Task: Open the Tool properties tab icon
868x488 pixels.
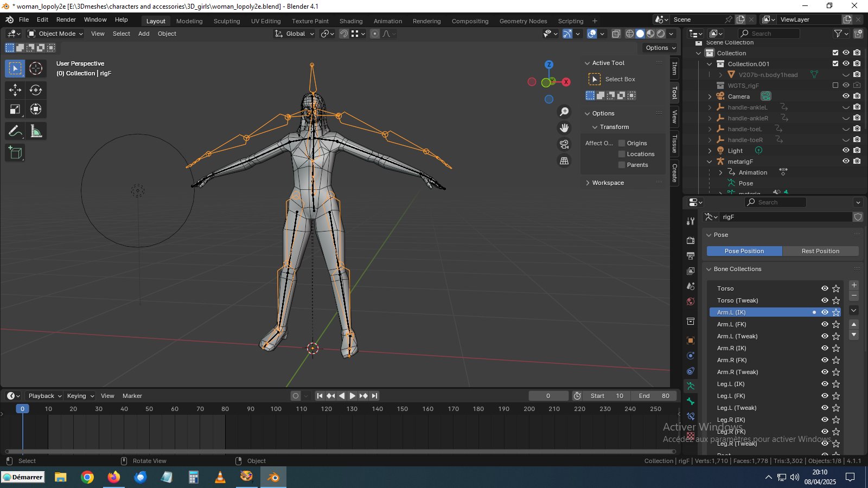Action: tap(691, 221)
